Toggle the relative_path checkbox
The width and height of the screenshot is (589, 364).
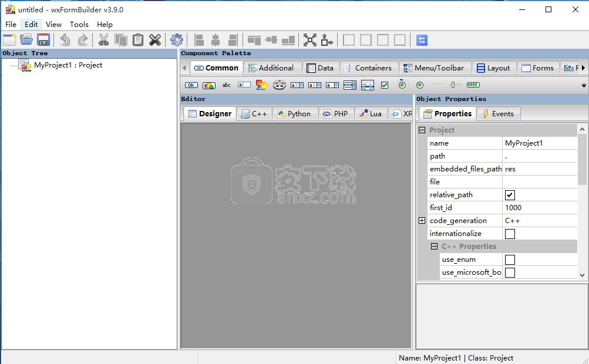[x=510, y=195]
